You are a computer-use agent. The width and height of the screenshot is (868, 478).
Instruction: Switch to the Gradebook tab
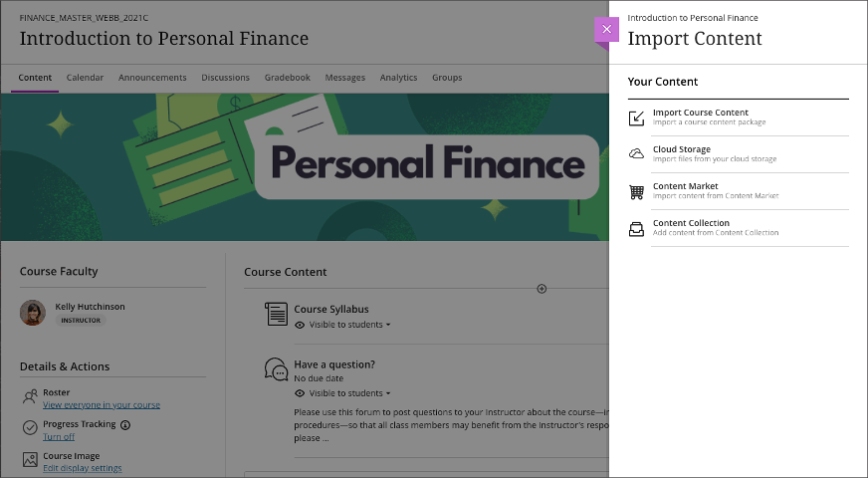(x=288, y=78)
